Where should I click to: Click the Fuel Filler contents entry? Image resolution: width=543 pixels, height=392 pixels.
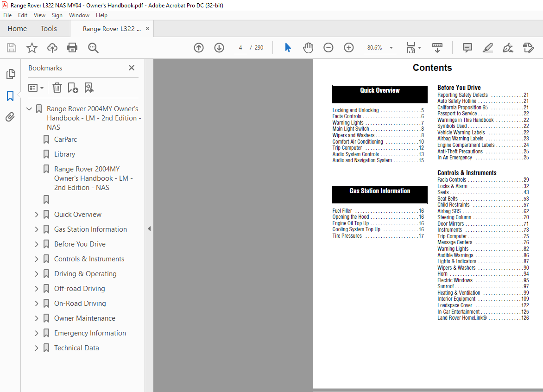tap(378, 211)
